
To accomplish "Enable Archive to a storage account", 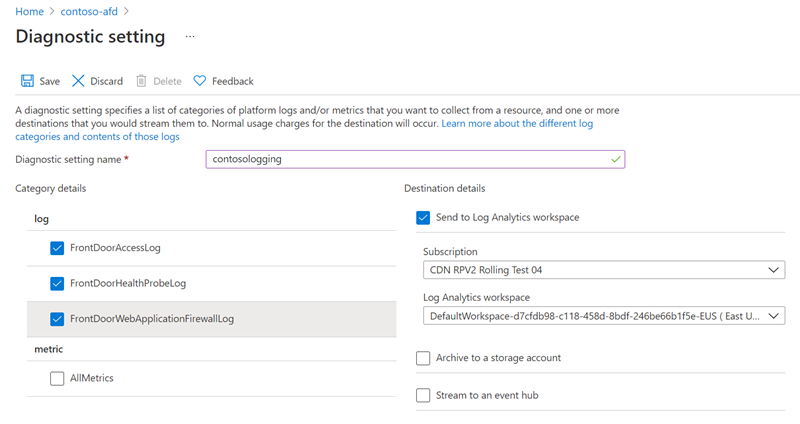I will pos(423,358).
